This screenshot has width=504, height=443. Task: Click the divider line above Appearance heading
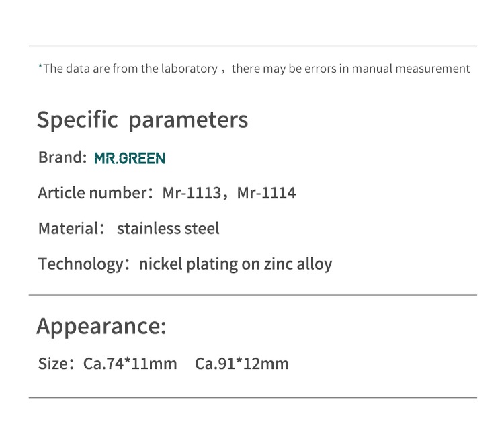(252, 295)
